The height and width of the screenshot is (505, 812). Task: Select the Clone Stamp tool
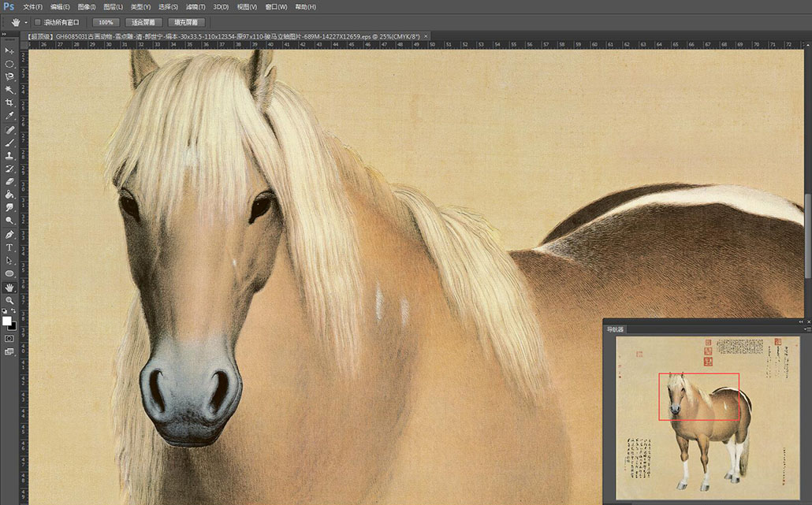[x=9, y=156]
